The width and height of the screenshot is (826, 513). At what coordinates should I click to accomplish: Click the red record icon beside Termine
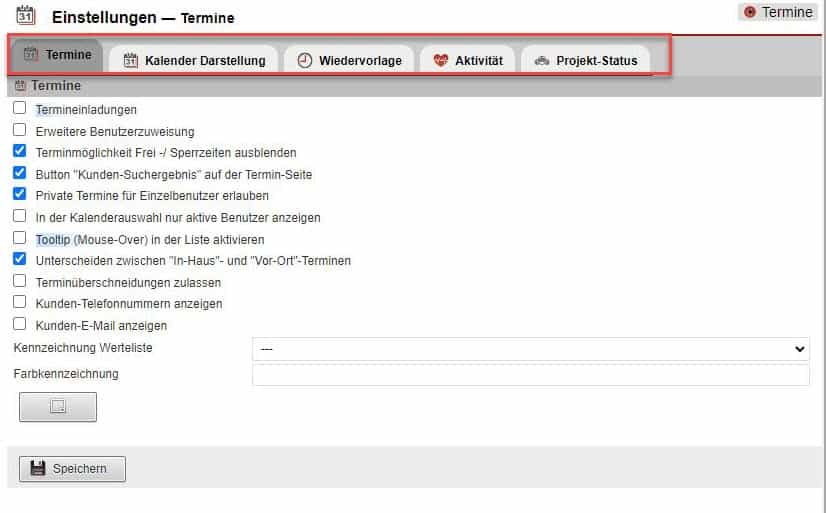pyautogui.click(x=750, y=13)
